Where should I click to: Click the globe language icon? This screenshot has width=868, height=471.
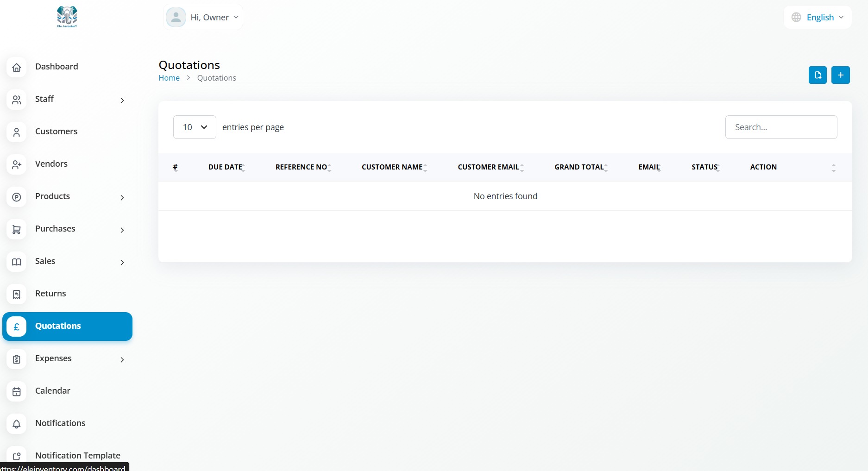coord(796,17)
